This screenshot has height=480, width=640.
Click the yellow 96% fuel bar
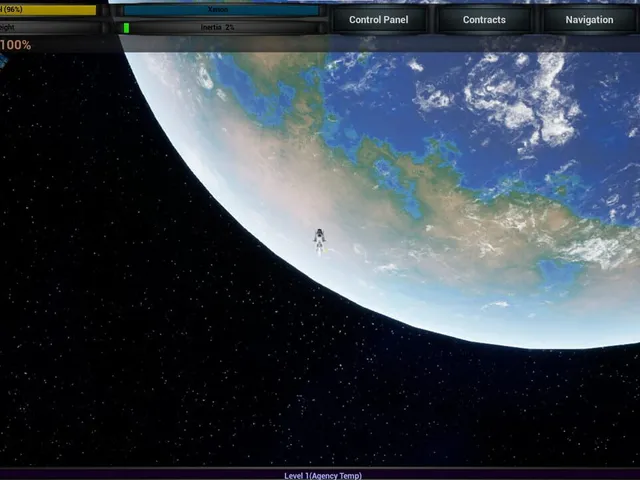pos(48,10)
